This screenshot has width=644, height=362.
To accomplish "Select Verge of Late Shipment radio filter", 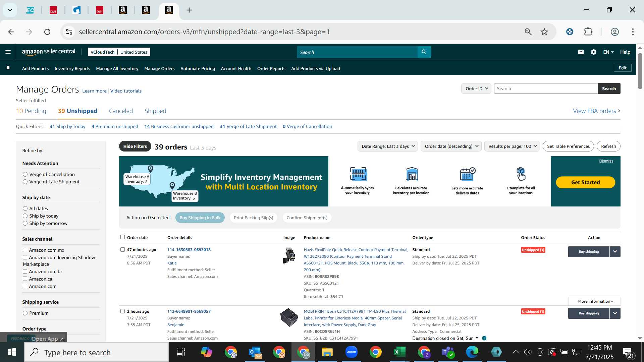I will [25, 182].
